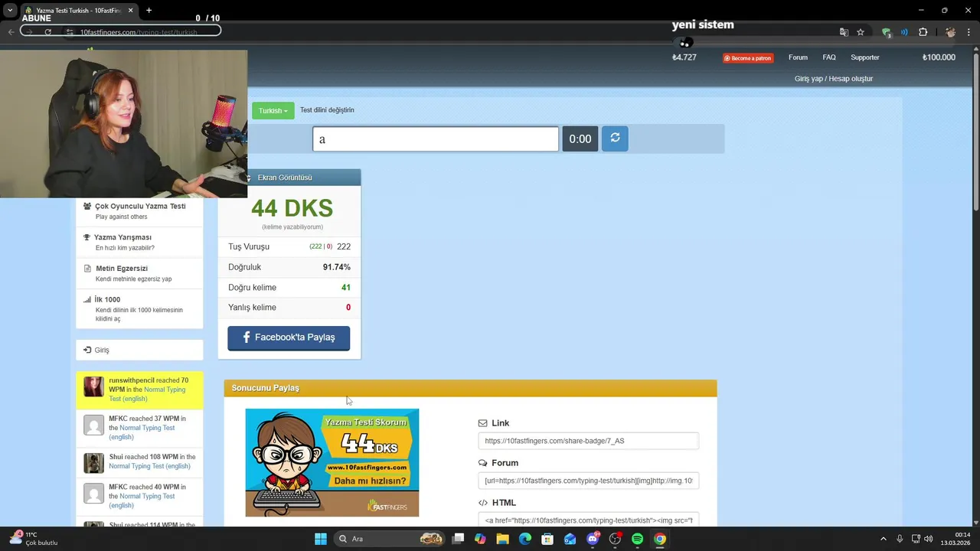
Task: Open the tab search dropdown chevron
Action: (10, 10)
